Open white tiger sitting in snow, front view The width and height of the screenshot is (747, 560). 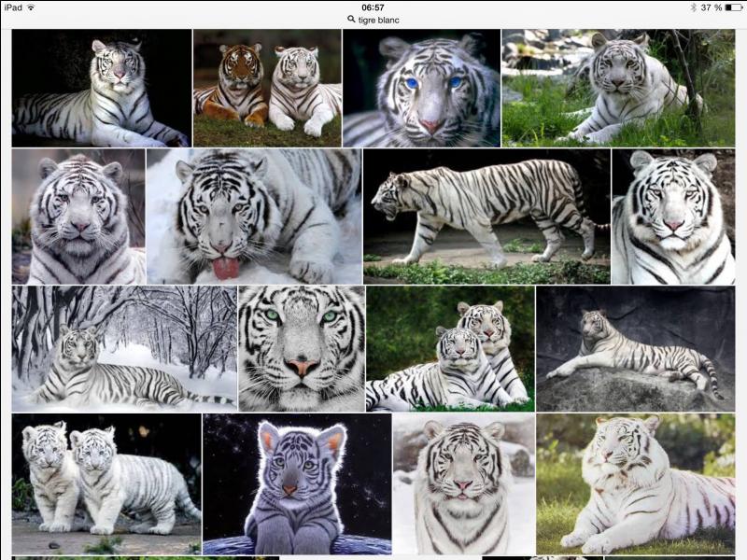[464, 483]
